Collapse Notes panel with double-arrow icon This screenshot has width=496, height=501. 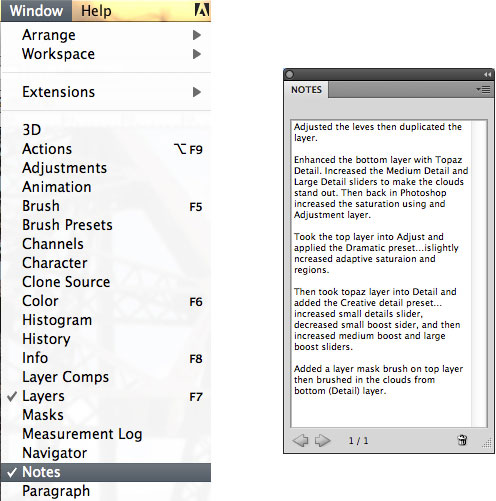tap(488, 74)
